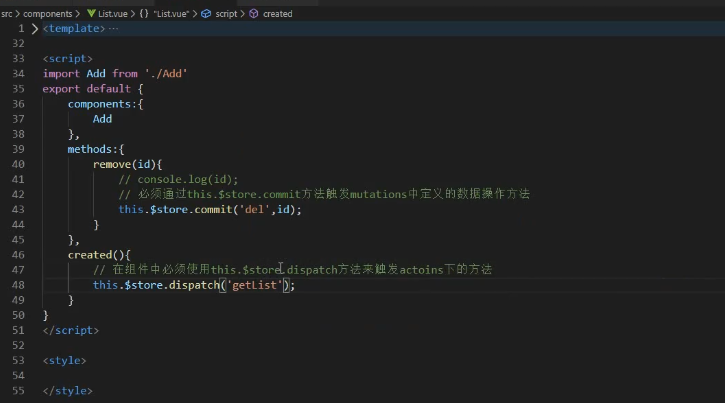The image size is (725, 403).
Task: Click the opening <style> tag
Action: [x=64, y=360]
